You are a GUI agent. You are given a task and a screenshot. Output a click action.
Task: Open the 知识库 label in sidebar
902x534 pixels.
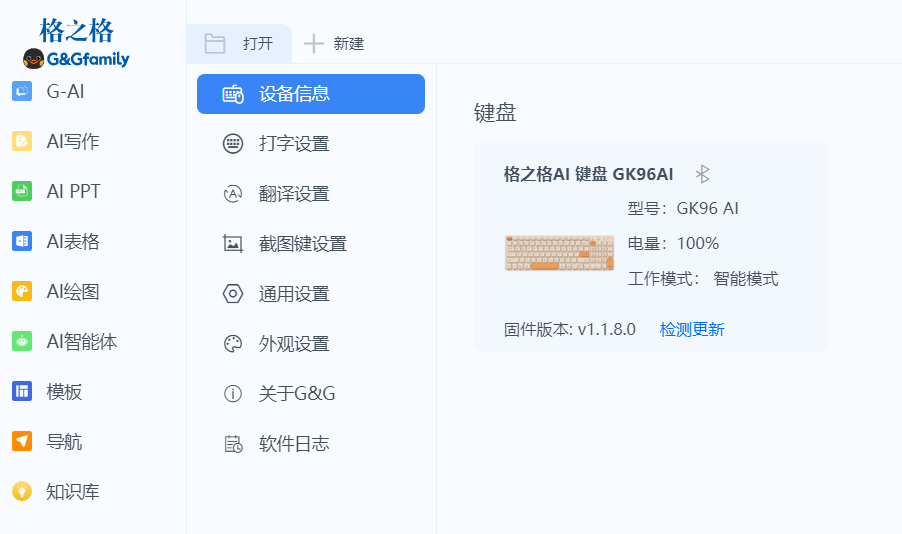tap(72, 491)
